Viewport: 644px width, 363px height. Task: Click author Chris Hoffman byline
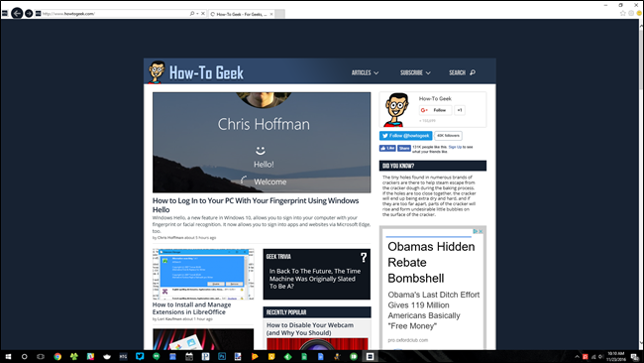[x=170, y=238]
